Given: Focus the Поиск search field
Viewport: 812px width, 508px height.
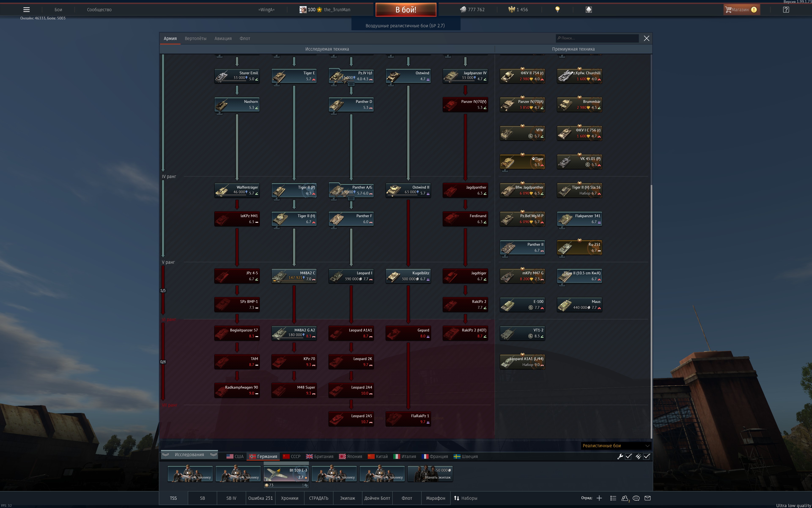Looking at the screenshot, I should [597, 38].
